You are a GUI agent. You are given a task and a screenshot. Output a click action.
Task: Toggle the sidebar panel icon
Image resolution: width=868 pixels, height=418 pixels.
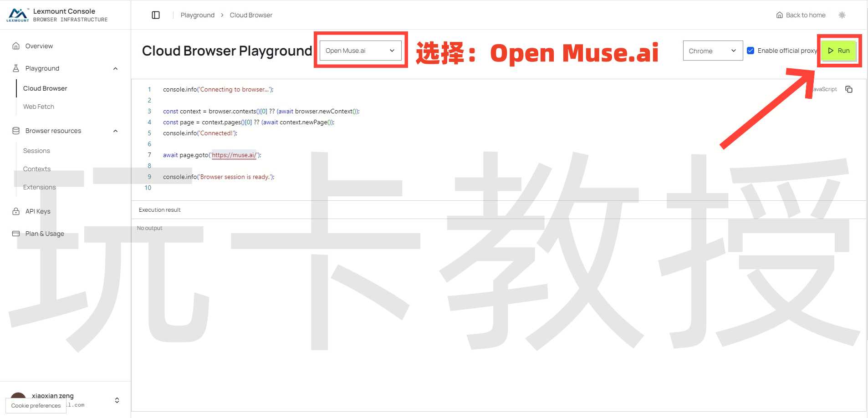coord(156,15)
